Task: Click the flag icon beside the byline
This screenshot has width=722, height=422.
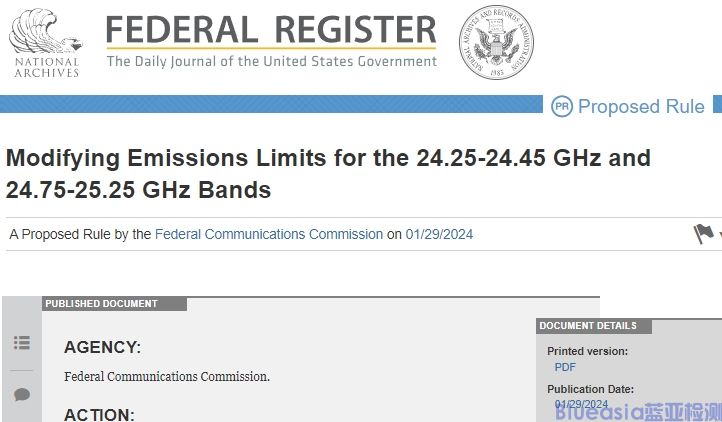Action: [x=703, y=234]
